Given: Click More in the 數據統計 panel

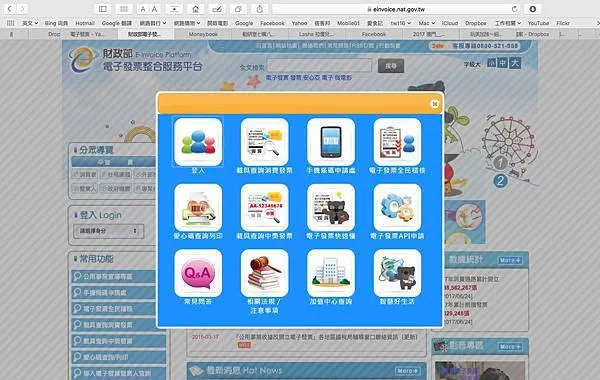Looking at the screenshot, I should (x=510, y=260).
